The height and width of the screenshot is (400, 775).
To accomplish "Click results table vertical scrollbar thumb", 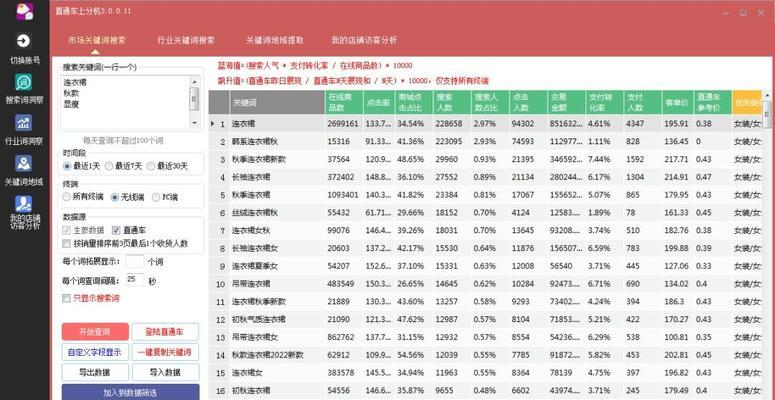I will [767, 114].
